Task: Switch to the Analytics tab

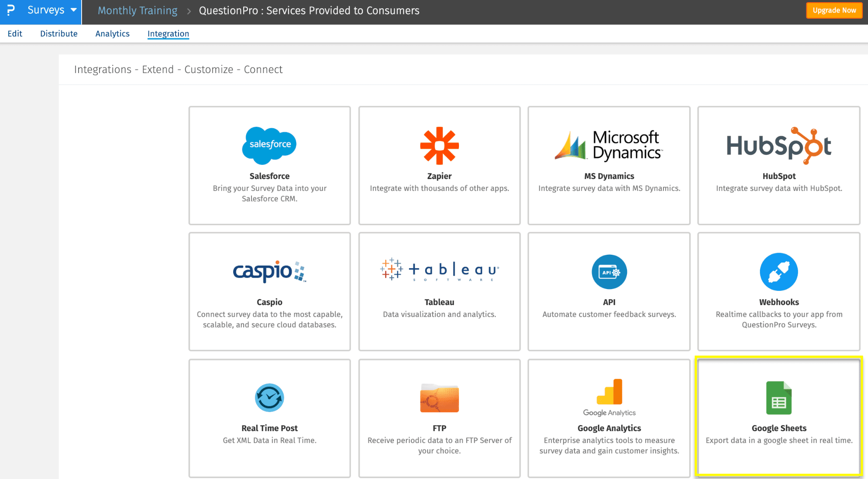Action: click(x=112, y=33)
